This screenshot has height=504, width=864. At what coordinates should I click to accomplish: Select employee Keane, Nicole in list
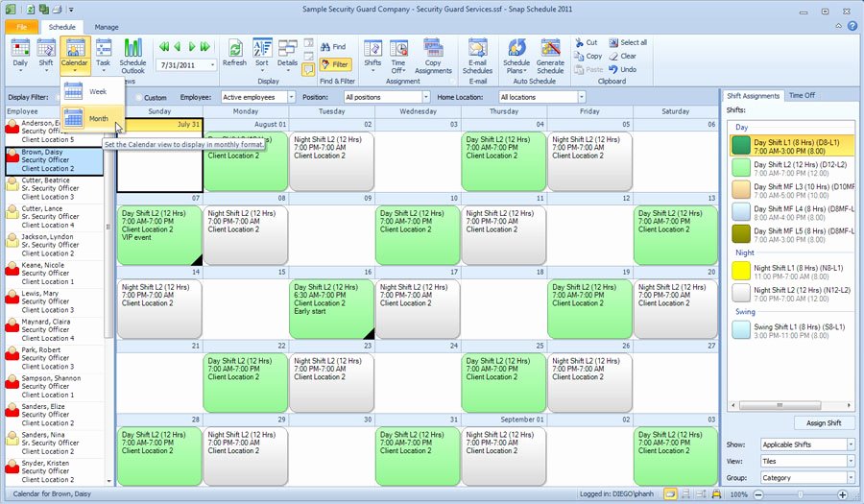54,274
